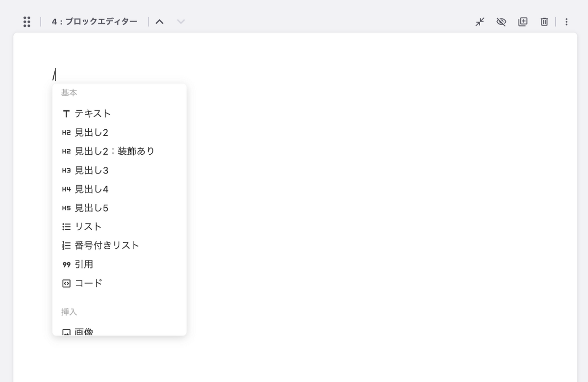Click the drag handle dots icon
This screenshot has height=382, width=588.
tap(27, 22)
